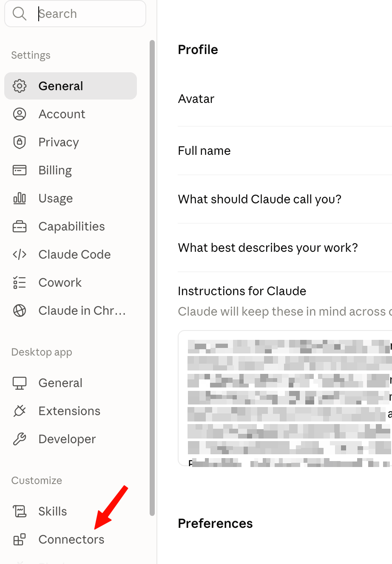Click the gear icon beside General in Settings

coord(20,86)
